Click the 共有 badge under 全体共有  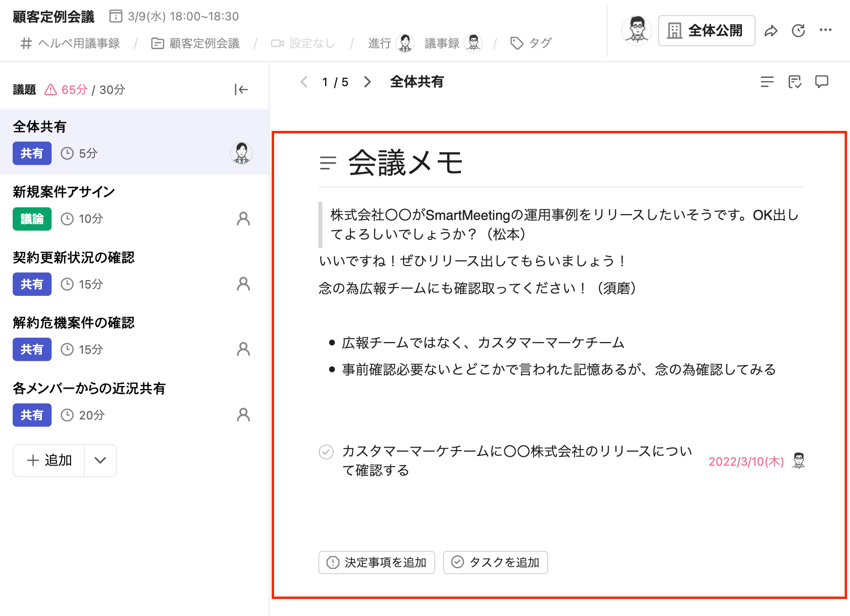click(32, 153)
